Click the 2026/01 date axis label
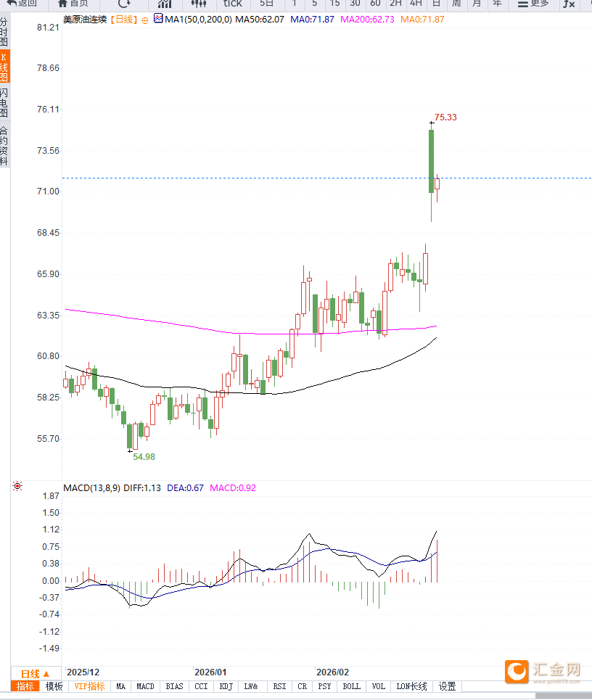 210,672
